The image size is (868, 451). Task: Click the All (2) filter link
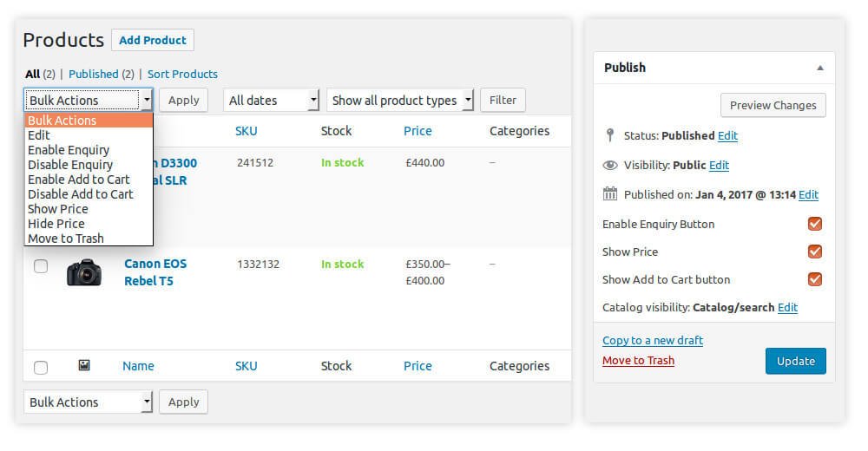[40, 74]
